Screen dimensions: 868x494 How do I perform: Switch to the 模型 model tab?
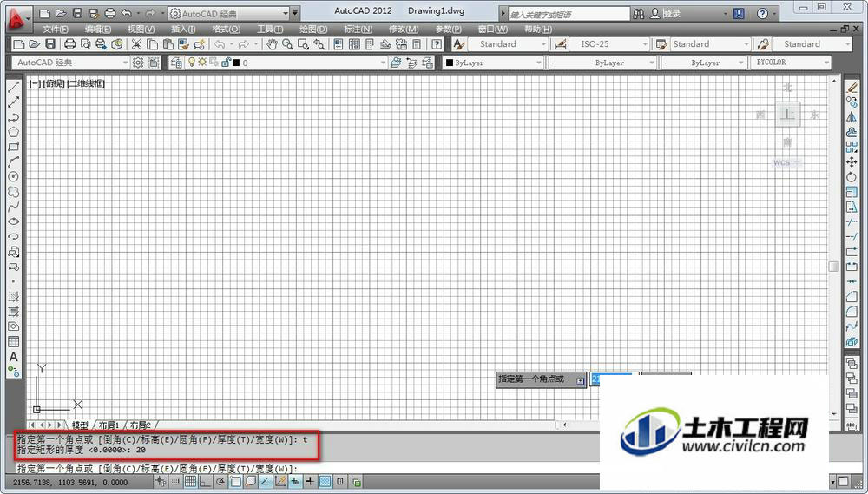pos(80,425)
